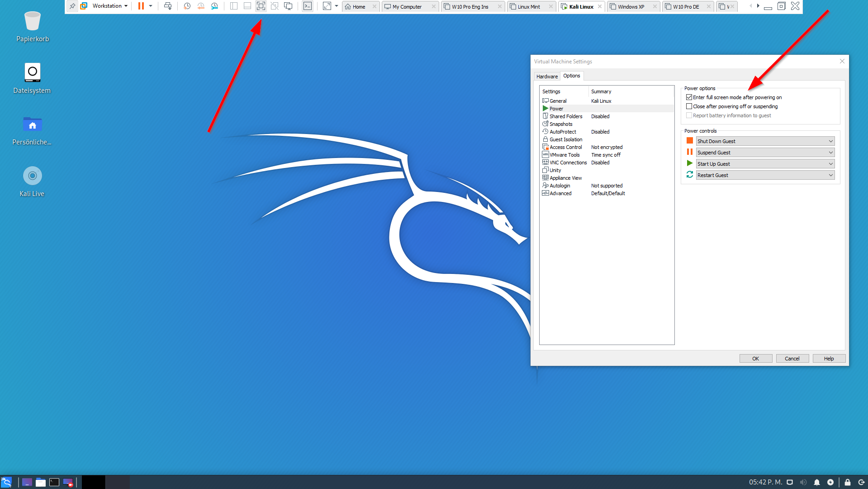868x489 pixels.
Task: Select VNC Connections in settings list
Action: pos(607,163)
